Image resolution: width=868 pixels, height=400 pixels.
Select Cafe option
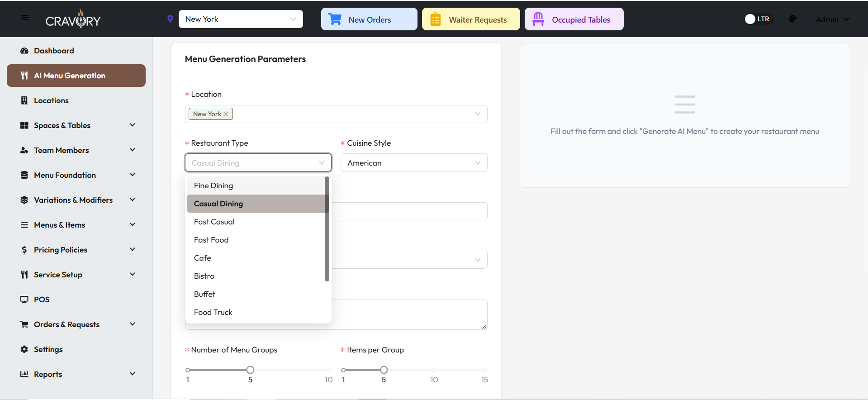pyautogui.click(x=256, y=258)
